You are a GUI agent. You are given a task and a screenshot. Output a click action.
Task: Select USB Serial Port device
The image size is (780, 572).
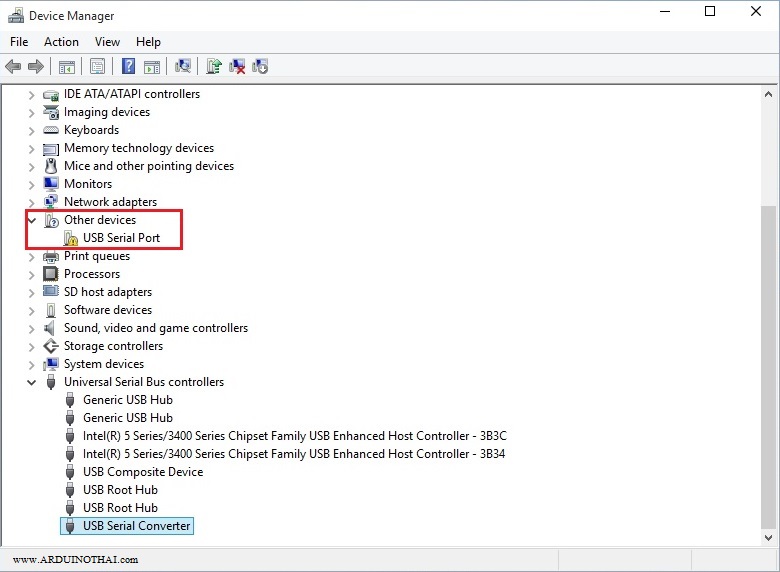(121, 238)
